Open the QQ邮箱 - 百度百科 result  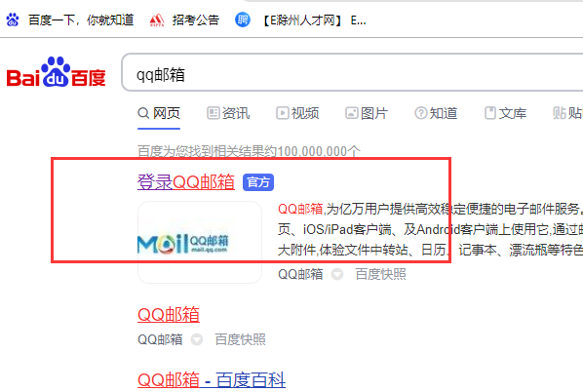(x=212, y=380)
